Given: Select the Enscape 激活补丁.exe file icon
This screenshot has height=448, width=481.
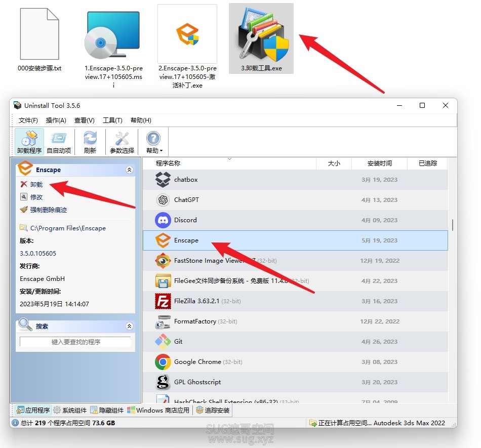Looking at the screenshot, I should tap(187, 34).
